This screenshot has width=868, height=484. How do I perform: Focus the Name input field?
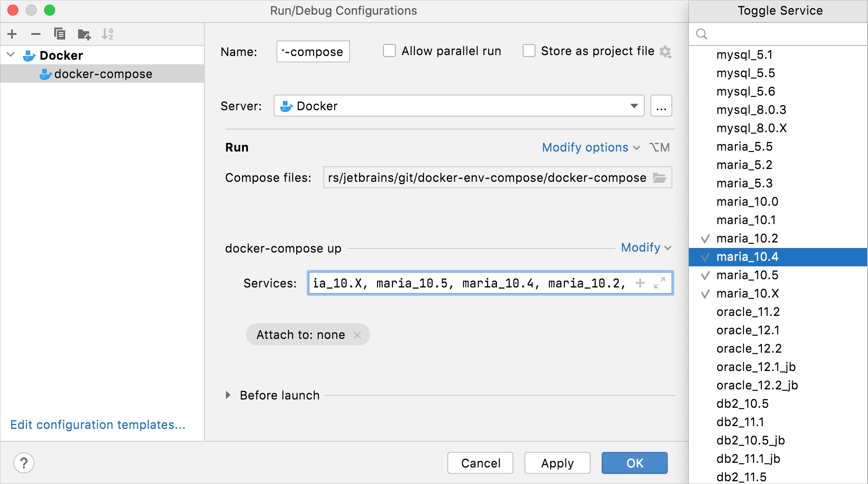click(313, 51)
